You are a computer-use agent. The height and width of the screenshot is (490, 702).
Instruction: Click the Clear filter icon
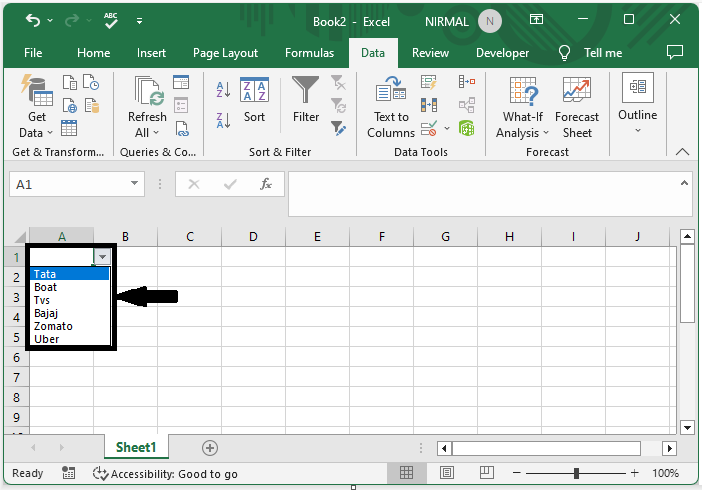pyautogui.click(x=338, y=83)
